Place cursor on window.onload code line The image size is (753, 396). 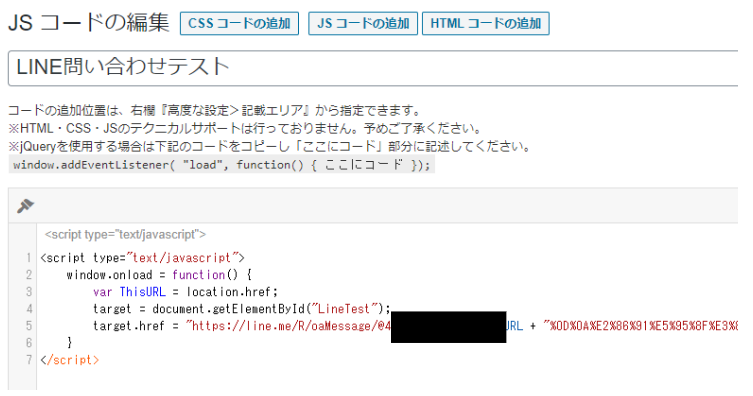pos(159,275)
